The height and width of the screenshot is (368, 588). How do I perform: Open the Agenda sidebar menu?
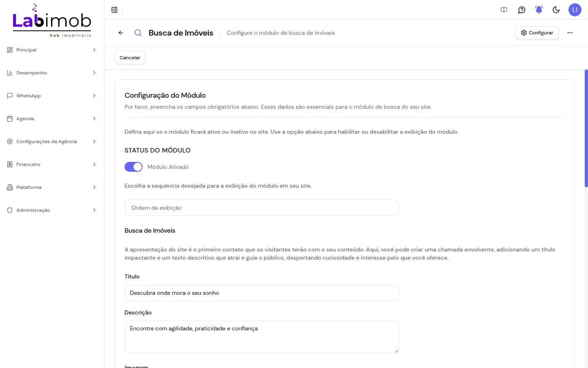pyautogui.click(x=52, y=119)
